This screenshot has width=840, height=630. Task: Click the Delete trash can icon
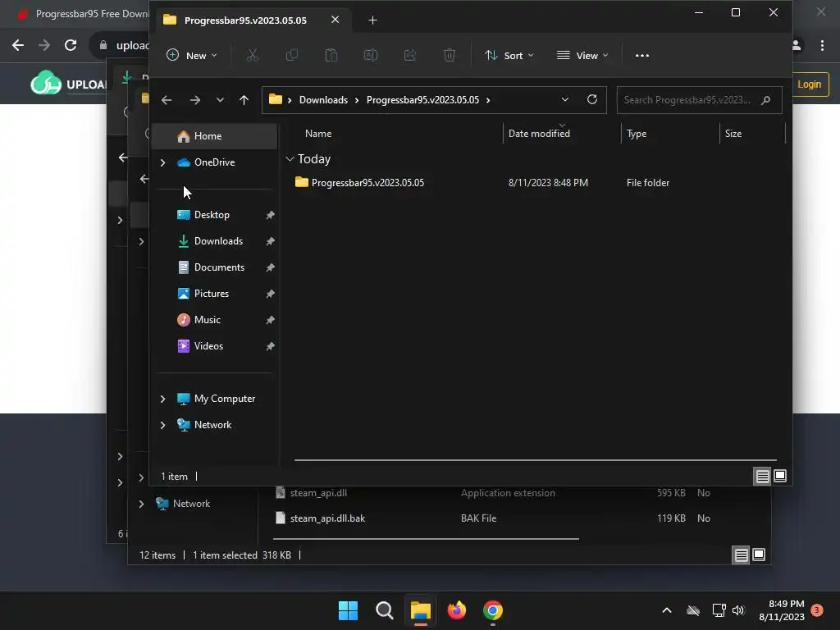[x=450, y=55]
